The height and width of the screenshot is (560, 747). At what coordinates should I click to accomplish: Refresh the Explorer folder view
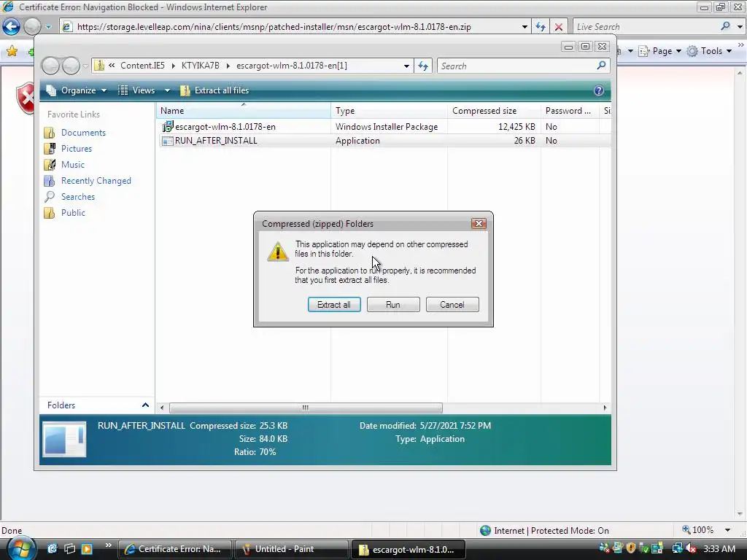tap(423, 66)
